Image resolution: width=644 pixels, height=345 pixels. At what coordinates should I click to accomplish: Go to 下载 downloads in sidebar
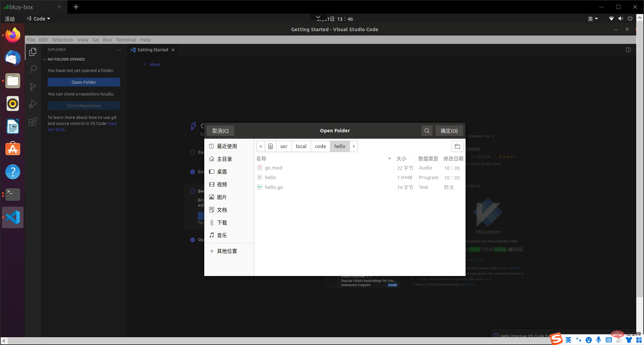pos(229,223)
